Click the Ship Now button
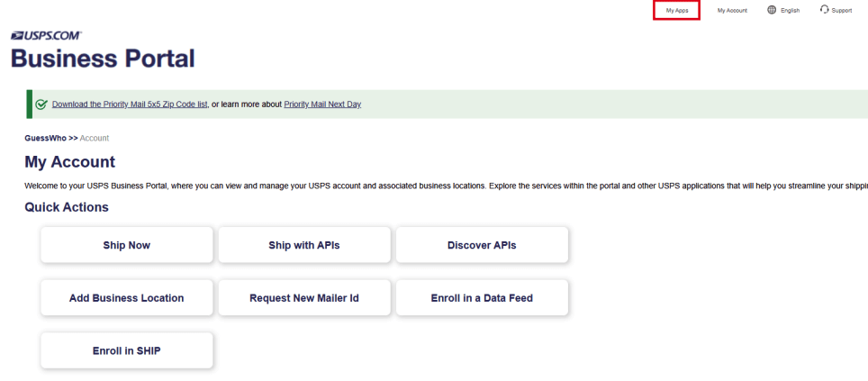Viewport: 868px width, 381px height. point(127,245)
